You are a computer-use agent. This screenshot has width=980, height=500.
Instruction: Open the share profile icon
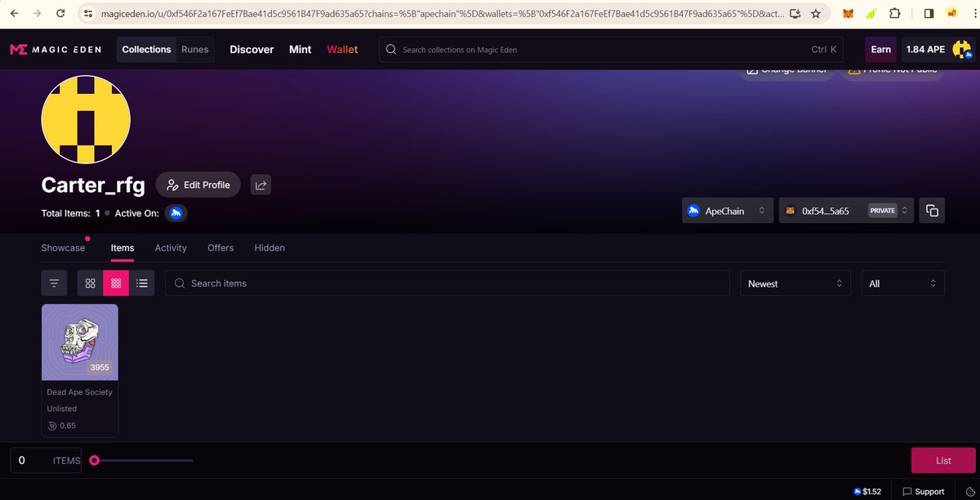coord(261,185)
